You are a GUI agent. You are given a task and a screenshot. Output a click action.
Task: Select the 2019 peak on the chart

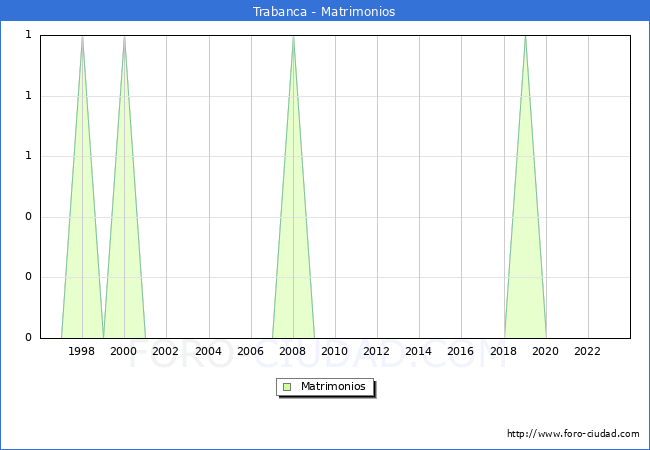(525, 37)
